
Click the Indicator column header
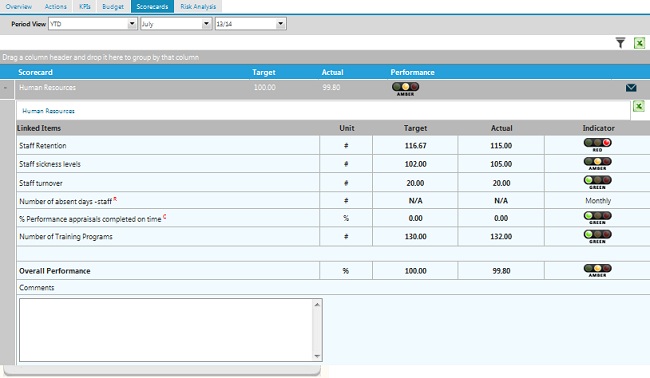[598, 128]
